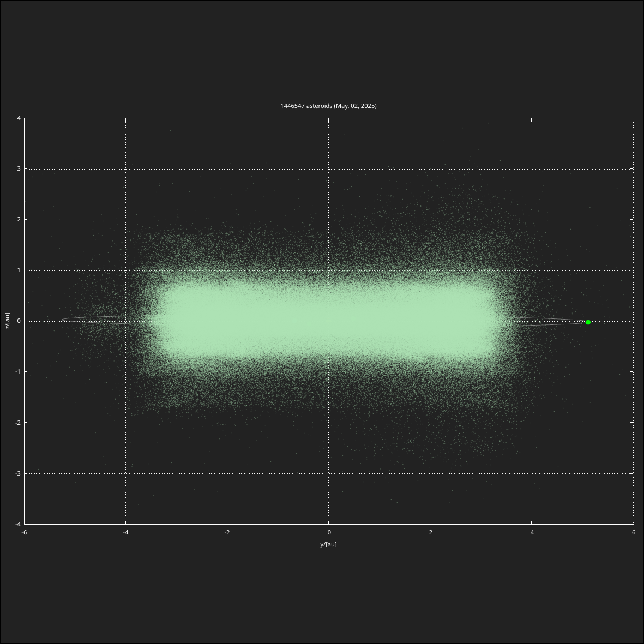The width and height of the screenshot is (644, 644).
Task: Click the y-axis tick label '3'
Action: pyautogui.click(x=19, y=169)
